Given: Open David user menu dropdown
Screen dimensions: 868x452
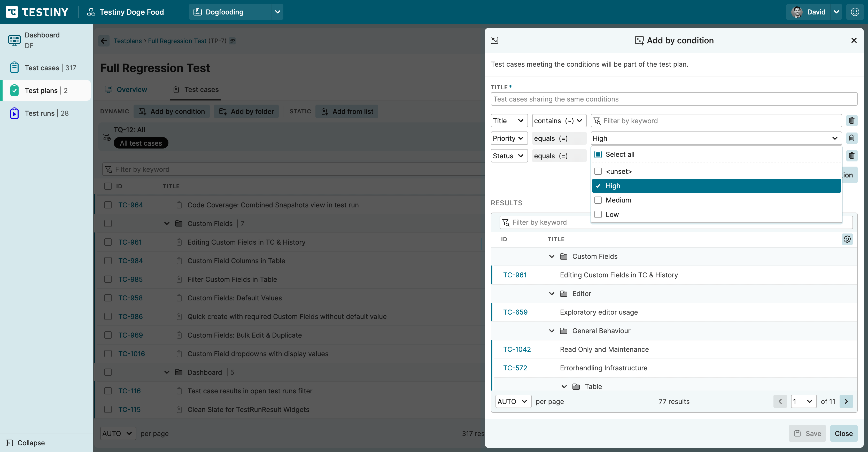Looking at the screenshot, I should tap(836, 12).
